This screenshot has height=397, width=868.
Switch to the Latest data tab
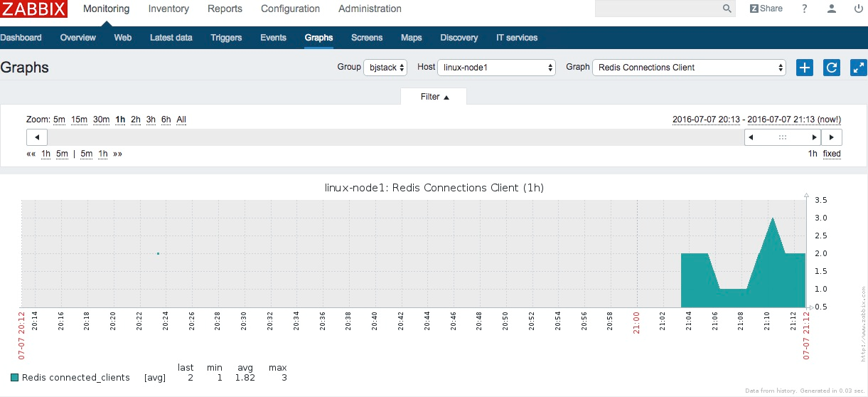pyautogui.click(x=171, y=38)
